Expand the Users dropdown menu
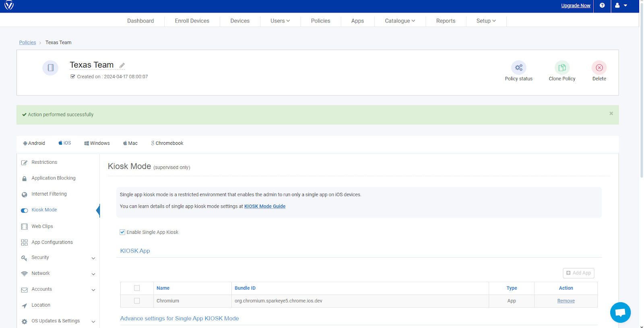Image resolution: width=644 pixels, height=328 pixels. (x=280, y=21)
